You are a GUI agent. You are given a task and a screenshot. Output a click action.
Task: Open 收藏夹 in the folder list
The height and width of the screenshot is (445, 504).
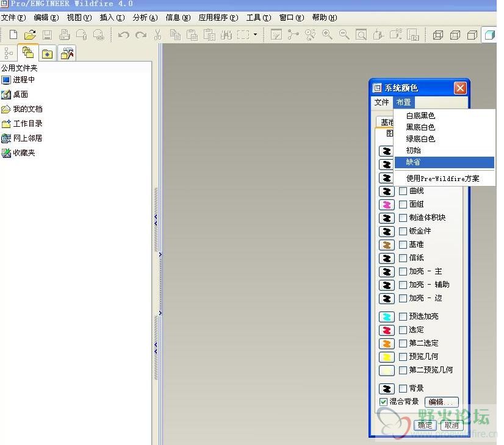pos(18,153)
